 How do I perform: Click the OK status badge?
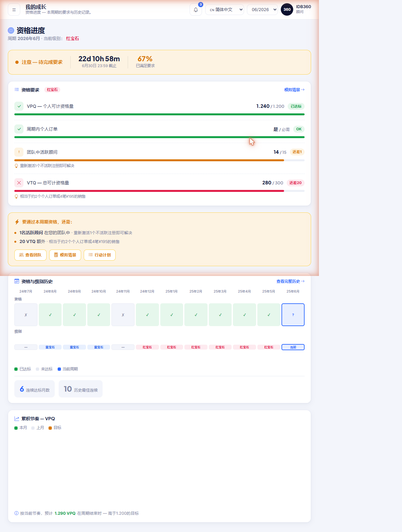pyautogui.click(x=299, y=129)
